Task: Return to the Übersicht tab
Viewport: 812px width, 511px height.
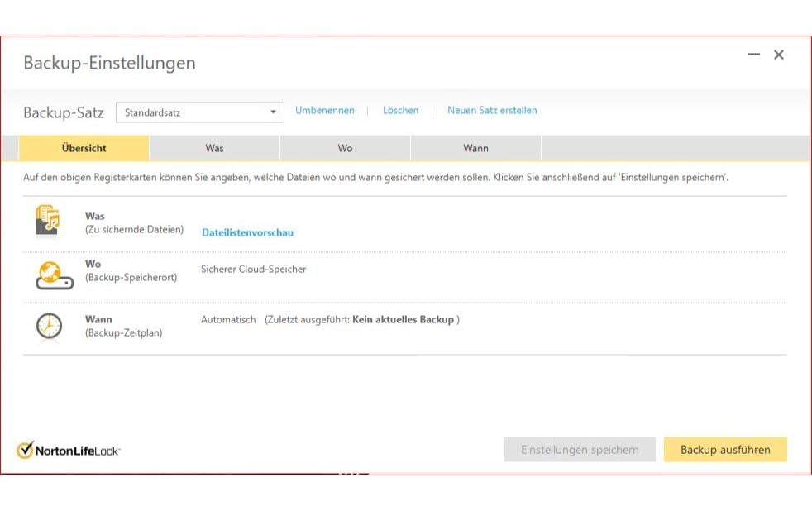Action: [84, 148]
